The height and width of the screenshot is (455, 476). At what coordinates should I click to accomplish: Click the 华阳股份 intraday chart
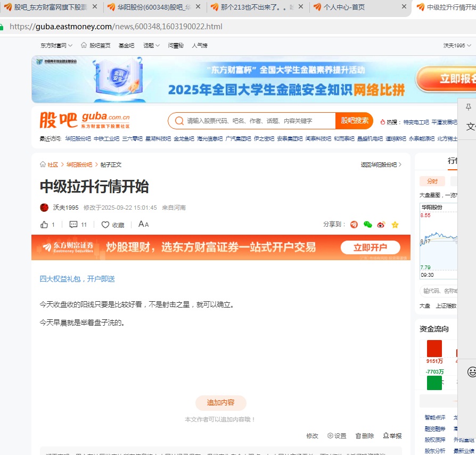pos(439,241)
